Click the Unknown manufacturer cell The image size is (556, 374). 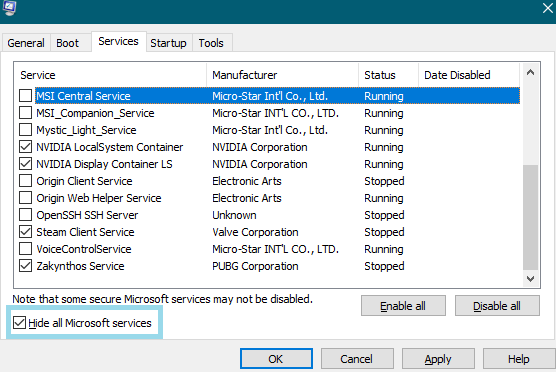[234, 215]
